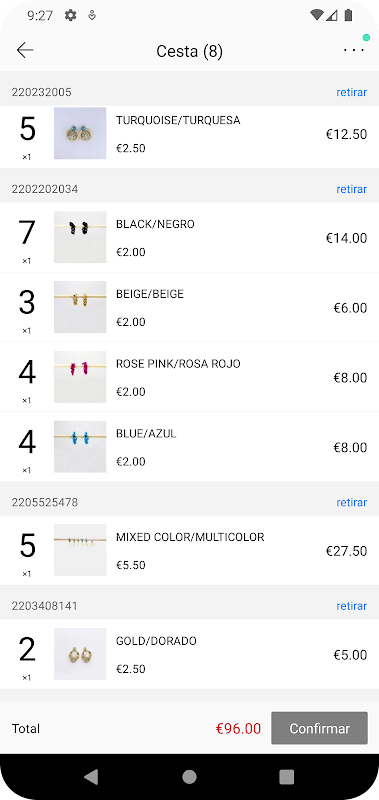379x800 pixels.
Task: View the gold earring product image
Action: coord(80,654)
